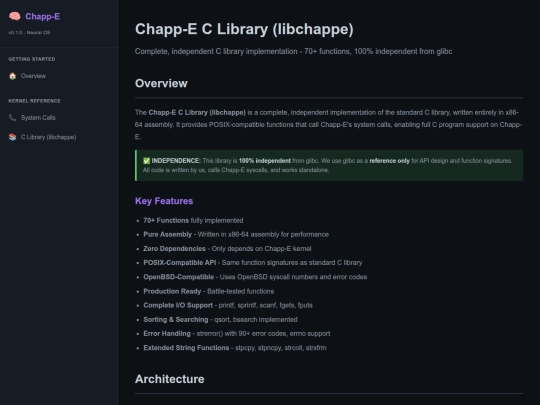Viewport: 540px width, 405px height.
Task: Click the phone icon beside System Calls
Action: [12, 117]
